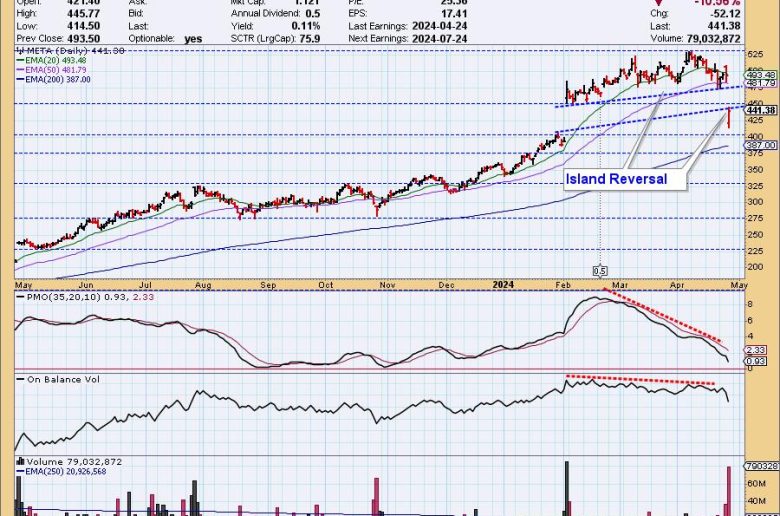This screenshot has width=780, height=516.
Task: Click the 250 price axis label
Action: click(x=755, y=234)
